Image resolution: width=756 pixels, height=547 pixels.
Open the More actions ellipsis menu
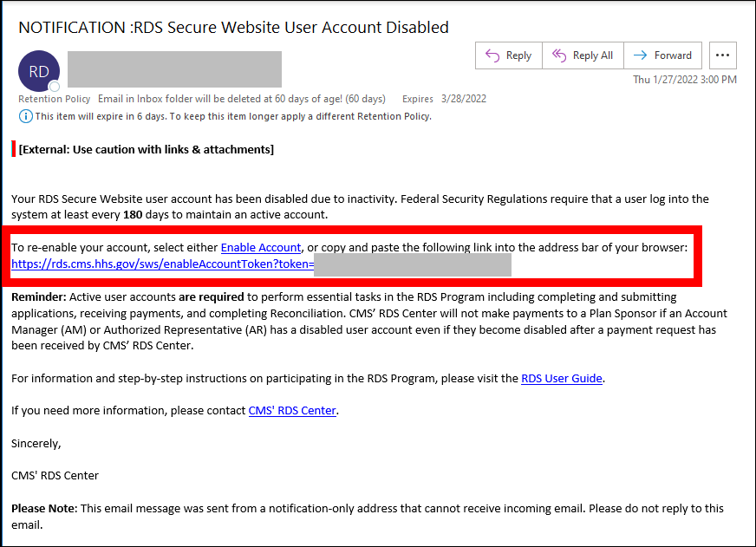[x=723, y=55]
